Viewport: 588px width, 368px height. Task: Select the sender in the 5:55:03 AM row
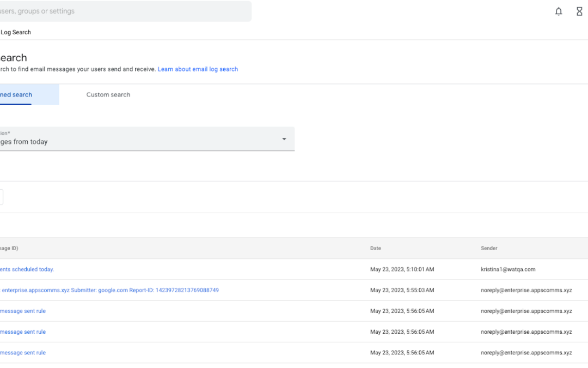tap(526, 290)
